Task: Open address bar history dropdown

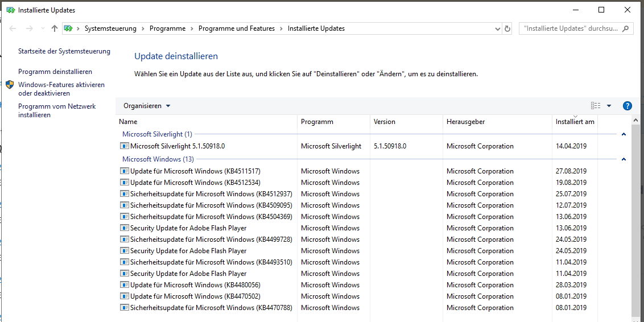Action: tap(498, 28)
